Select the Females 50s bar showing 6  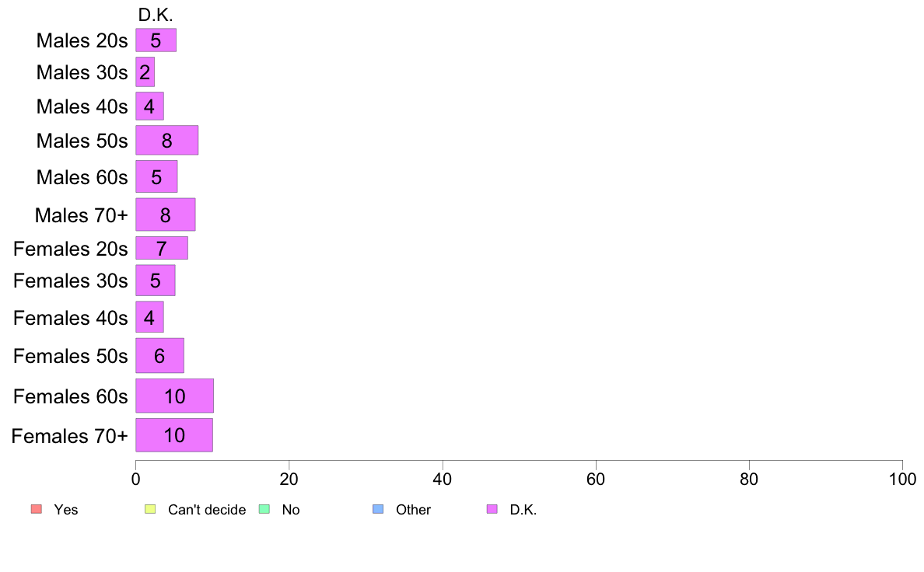159,355
